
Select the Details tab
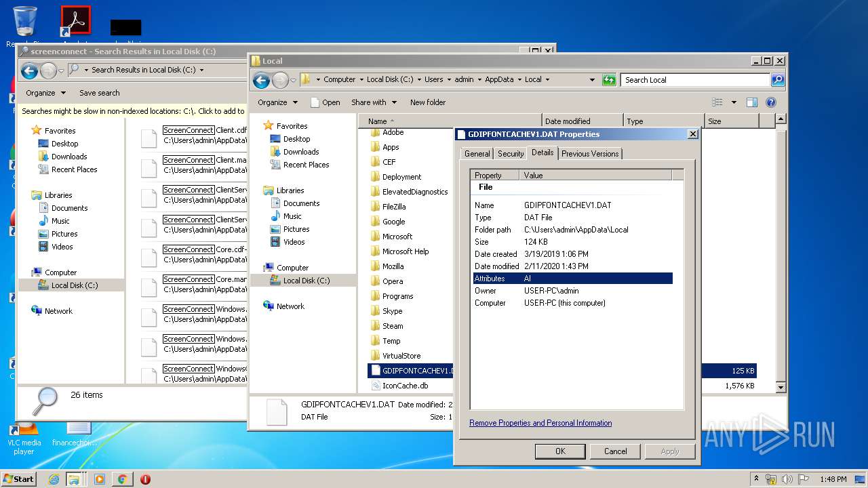pos(542,152)
